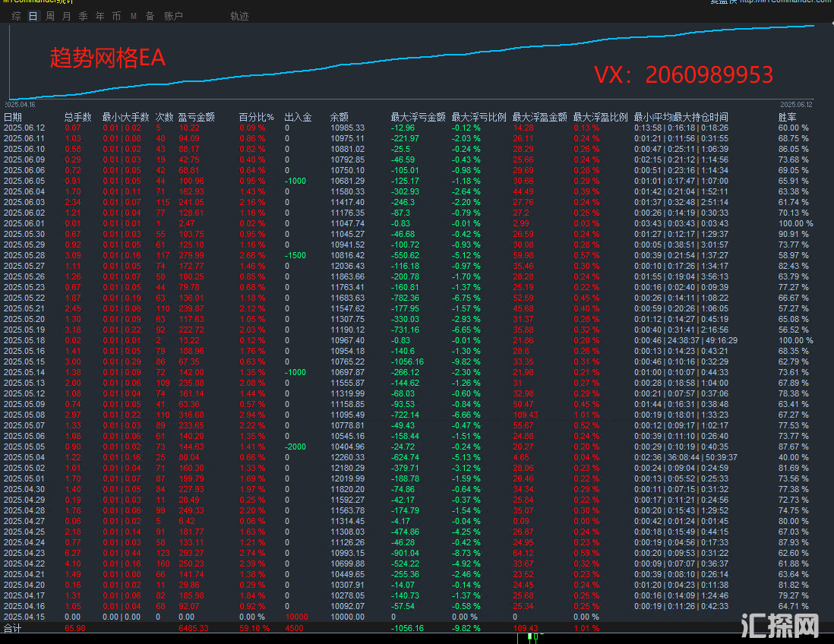Click balance 10985.33
Image resolution: width=834 pixels, height=644 pixels.
[349, 128]
